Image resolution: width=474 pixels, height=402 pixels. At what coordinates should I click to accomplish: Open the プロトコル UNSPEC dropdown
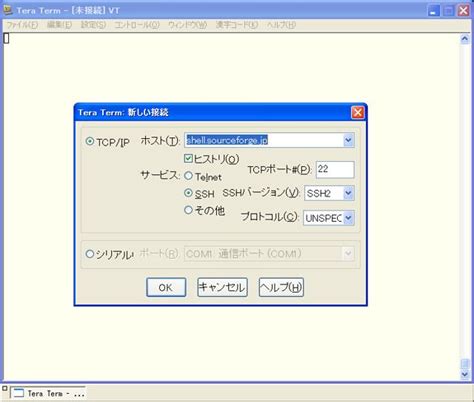[348, 218]
